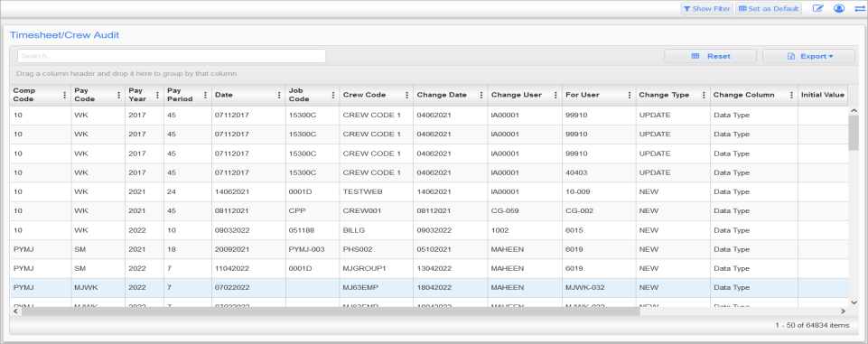Click the Reset grid button
868x344 pixels.
(710, 56)
